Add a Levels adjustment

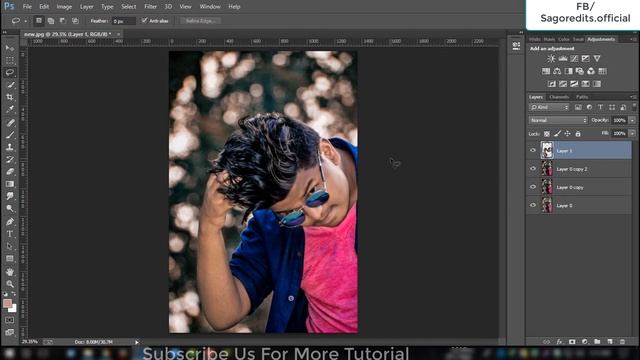click(563, 59)
